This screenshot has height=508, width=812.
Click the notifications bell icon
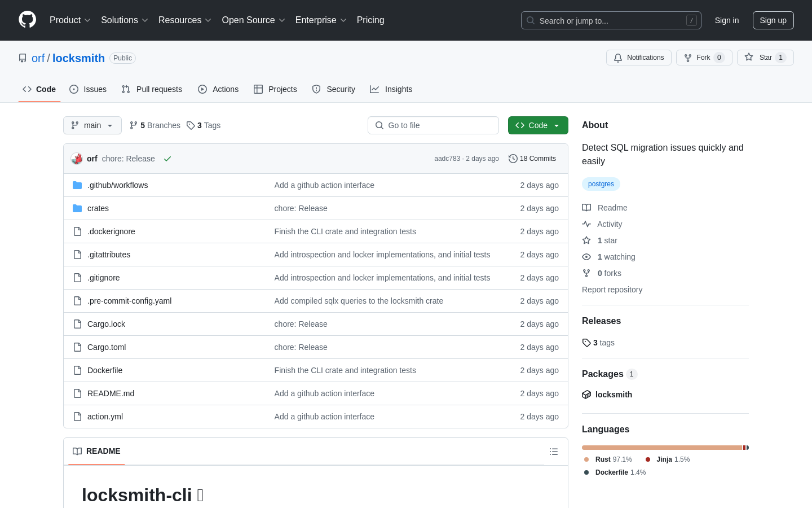click(x=618, y=58)
